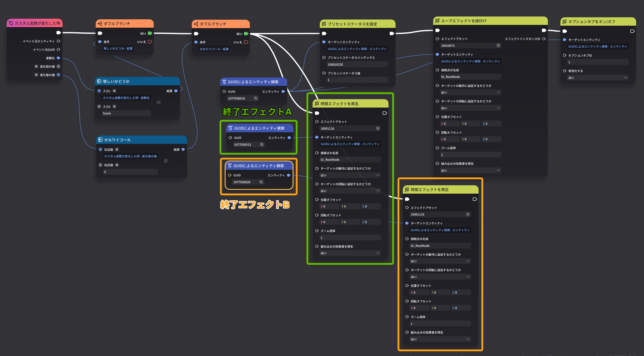Viewport: 644px width, 356px height.
Task: Open ターゲットの動作に追従 dropdown in ループエフェクト node
Action: 470,92
